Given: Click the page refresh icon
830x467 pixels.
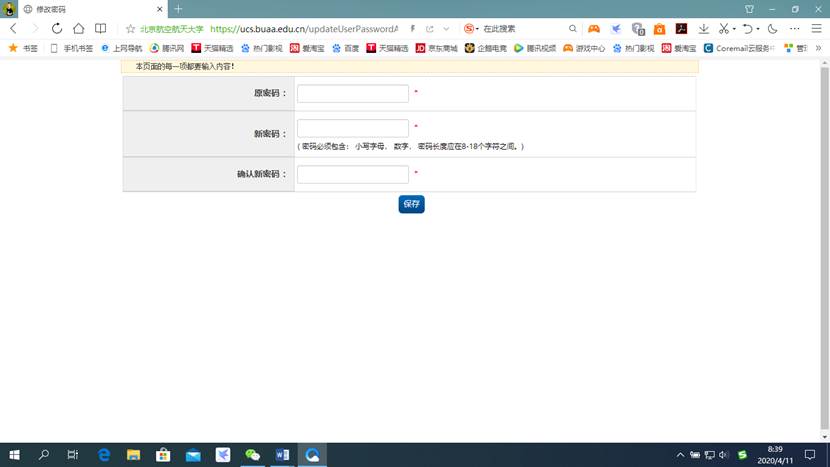Looking at the screenshot, I should coord(56,29).
